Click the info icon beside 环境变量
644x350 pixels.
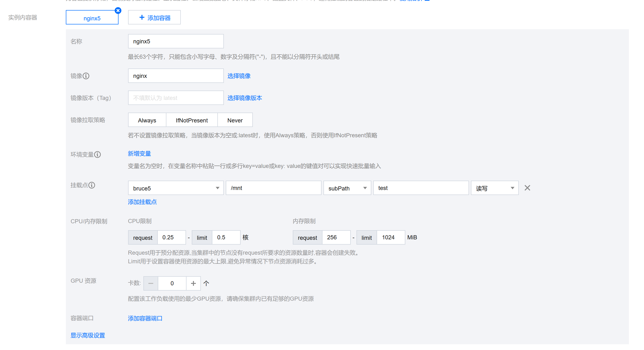tap(97, 154)
